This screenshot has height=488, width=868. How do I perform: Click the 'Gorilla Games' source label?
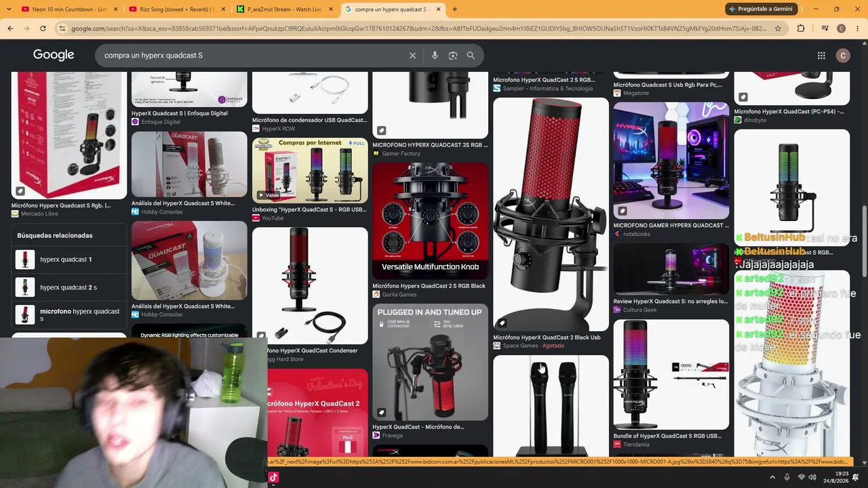click(x=399, y=294)
